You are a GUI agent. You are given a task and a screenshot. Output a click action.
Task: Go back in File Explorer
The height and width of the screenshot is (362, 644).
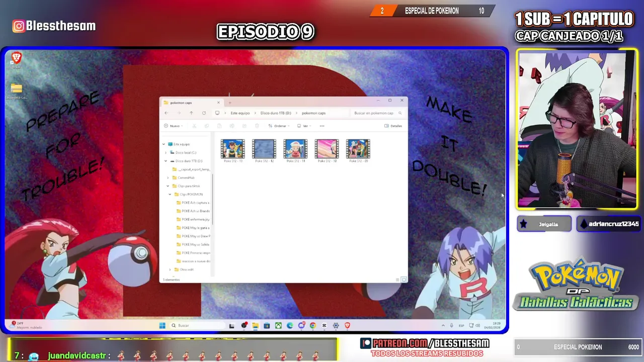pyautogui.click(x=167, y=113)
